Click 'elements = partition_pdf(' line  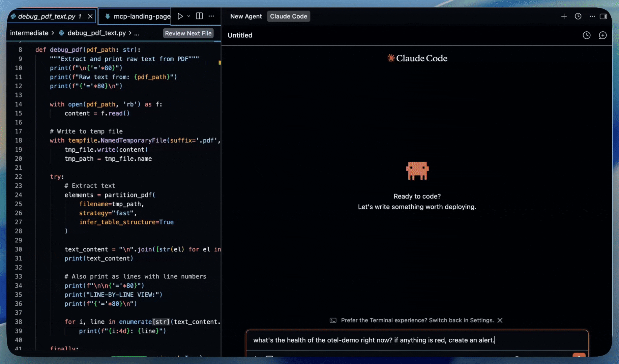click(x=110, y=195)
